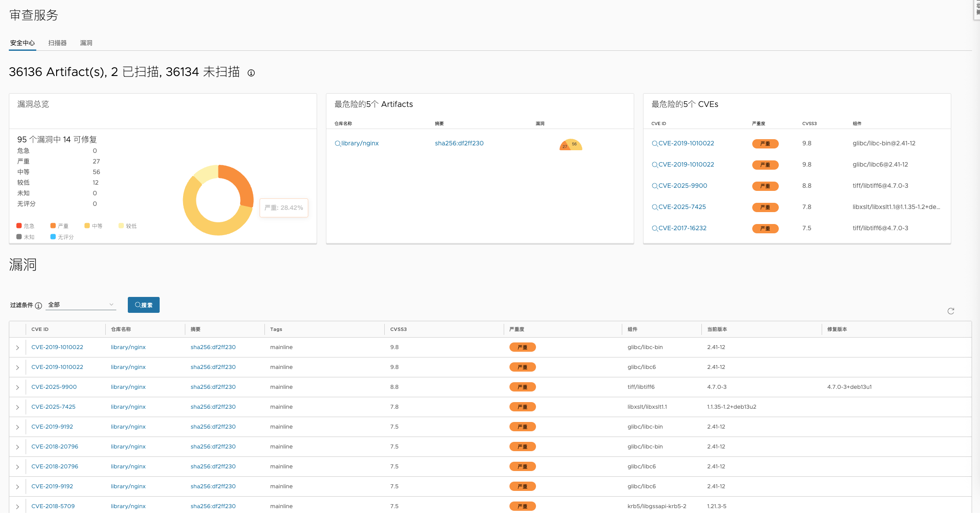Viewport: 980px width, 513px height.
Task: Click the refresh icon above vulnerability table
Action: [950, 311]
